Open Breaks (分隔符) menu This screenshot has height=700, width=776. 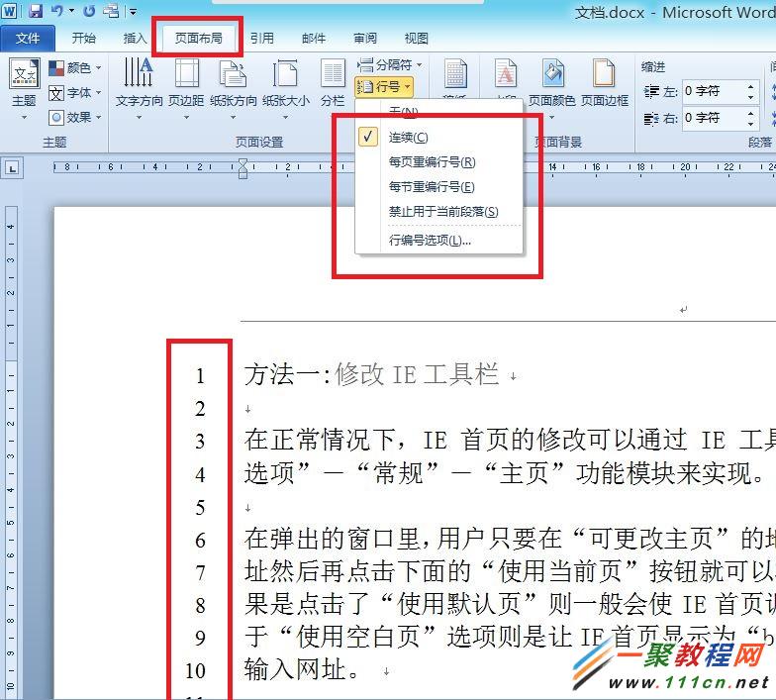click(x=390, y=65)
